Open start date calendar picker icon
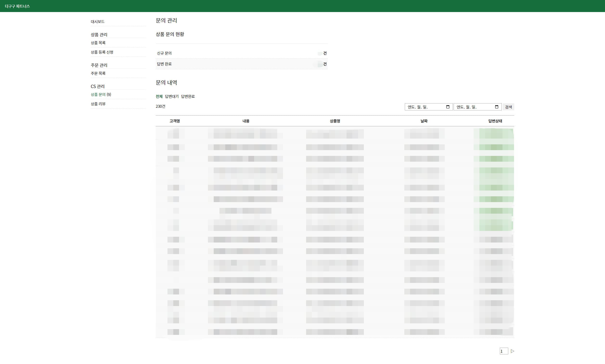The image size is (605, 364). click(448, 107)
